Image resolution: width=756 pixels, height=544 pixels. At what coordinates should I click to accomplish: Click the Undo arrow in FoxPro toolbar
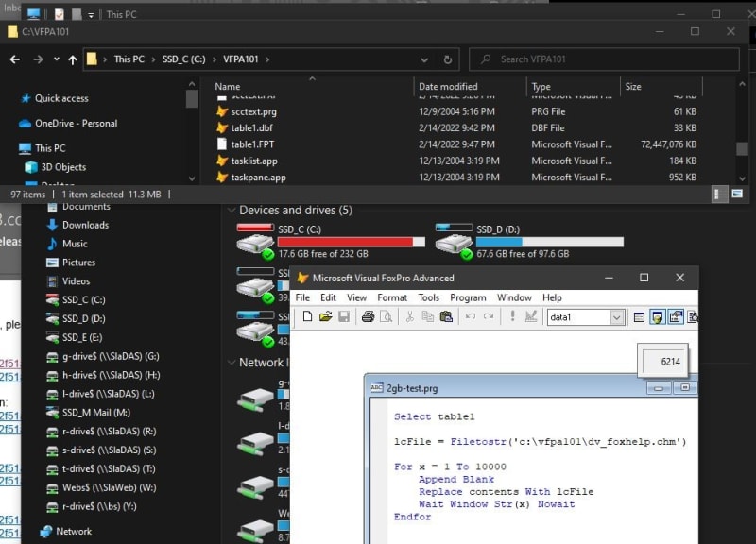pyautogui.click(x=471, y=316)
